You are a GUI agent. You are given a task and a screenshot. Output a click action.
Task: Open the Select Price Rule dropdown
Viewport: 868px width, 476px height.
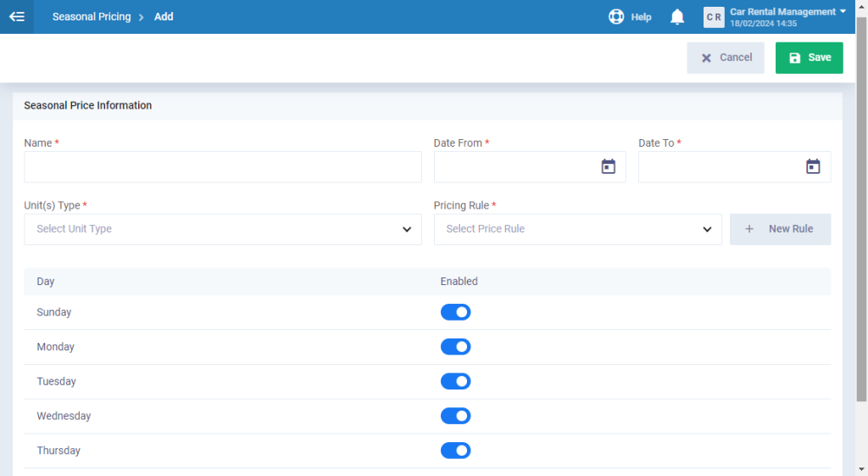(x=577, y=229)
